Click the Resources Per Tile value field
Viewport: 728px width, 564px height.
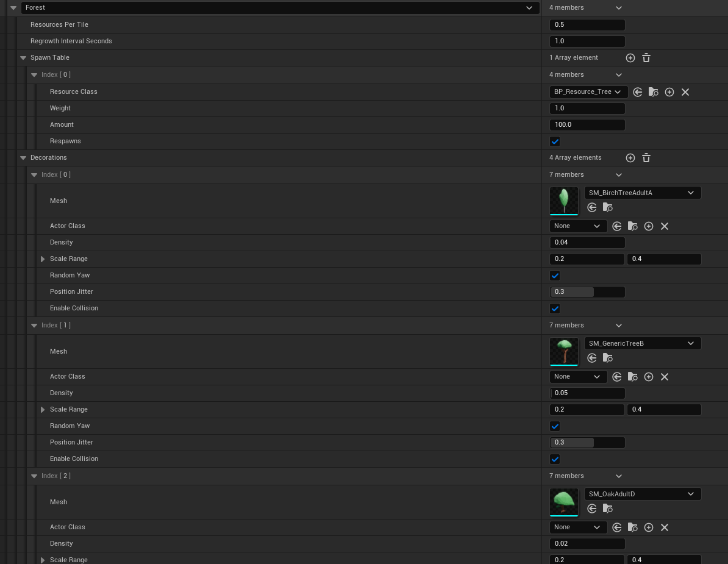point(587,25)
